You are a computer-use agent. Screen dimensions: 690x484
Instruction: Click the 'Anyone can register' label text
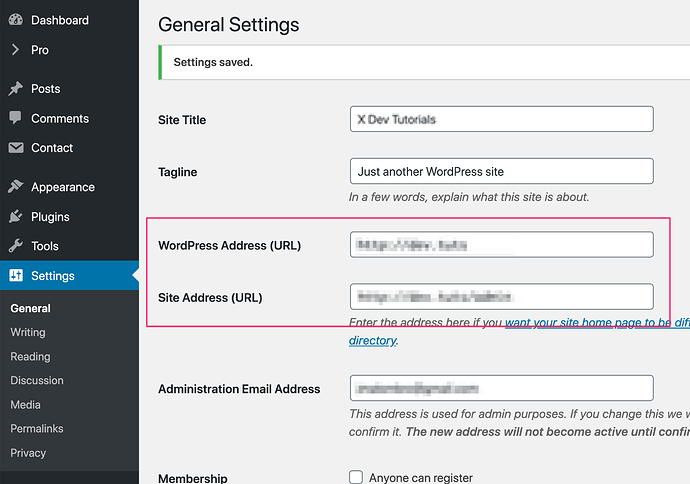[421, 478]
